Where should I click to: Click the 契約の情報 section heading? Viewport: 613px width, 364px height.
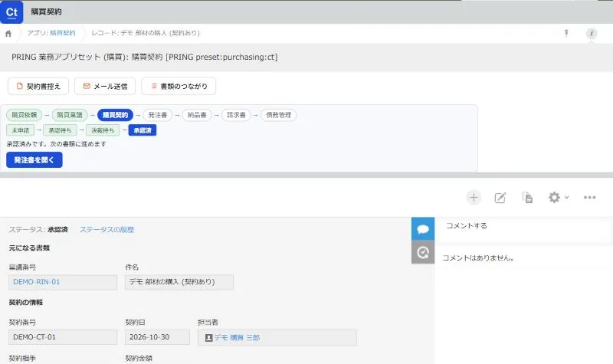[x=26, y=302]
